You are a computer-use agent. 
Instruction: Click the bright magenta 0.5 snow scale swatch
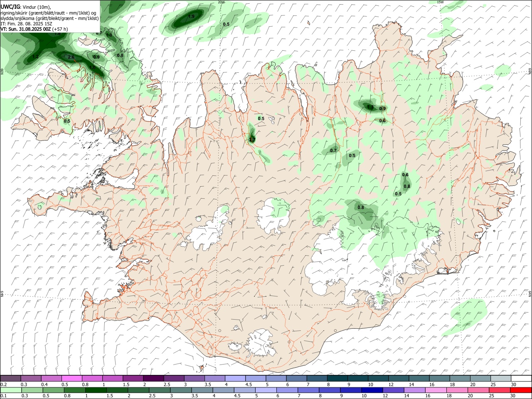click(71, 378)
